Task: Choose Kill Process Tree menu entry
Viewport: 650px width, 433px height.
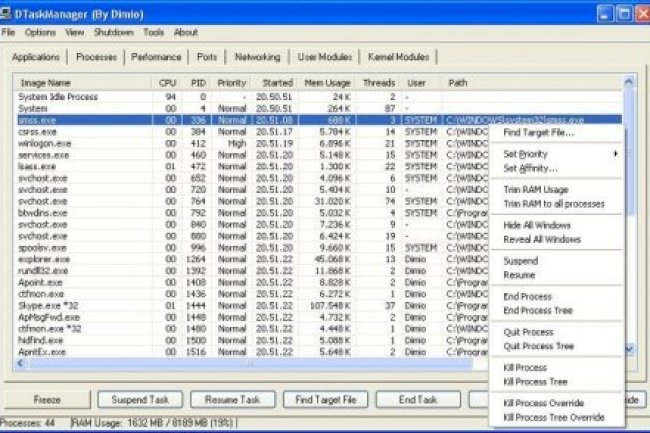Action: [557, 382]
